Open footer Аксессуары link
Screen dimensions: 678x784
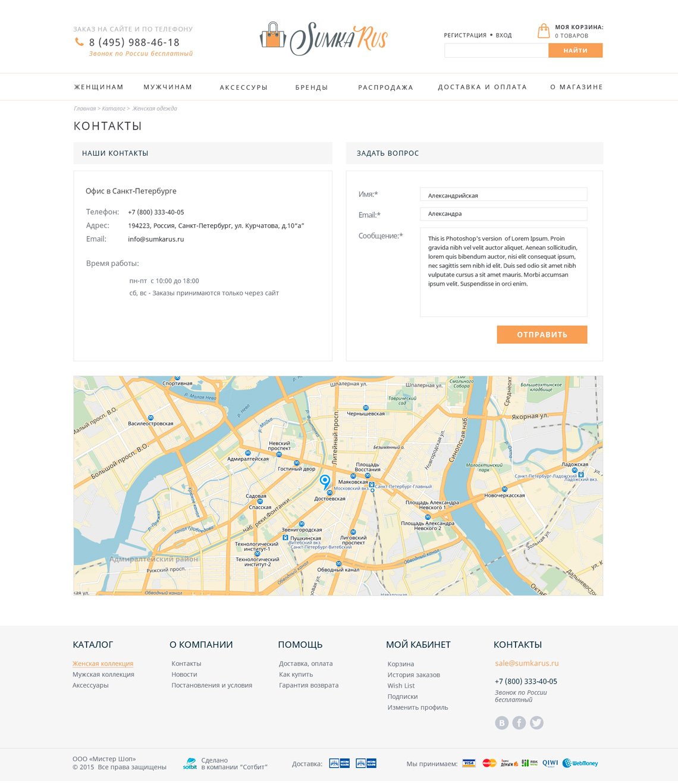[90, 685]
